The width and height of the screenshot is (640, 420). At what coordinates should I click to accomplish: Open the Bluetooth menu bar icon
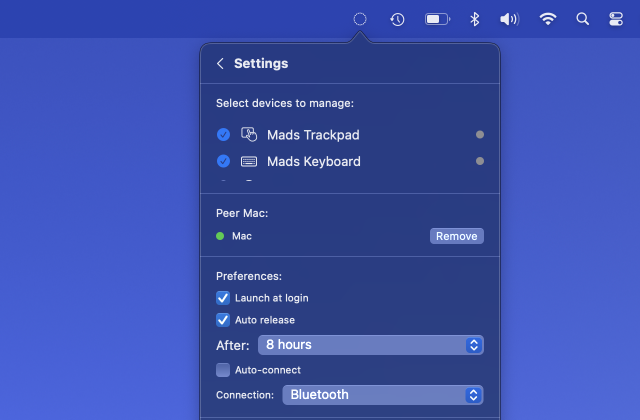476,19
